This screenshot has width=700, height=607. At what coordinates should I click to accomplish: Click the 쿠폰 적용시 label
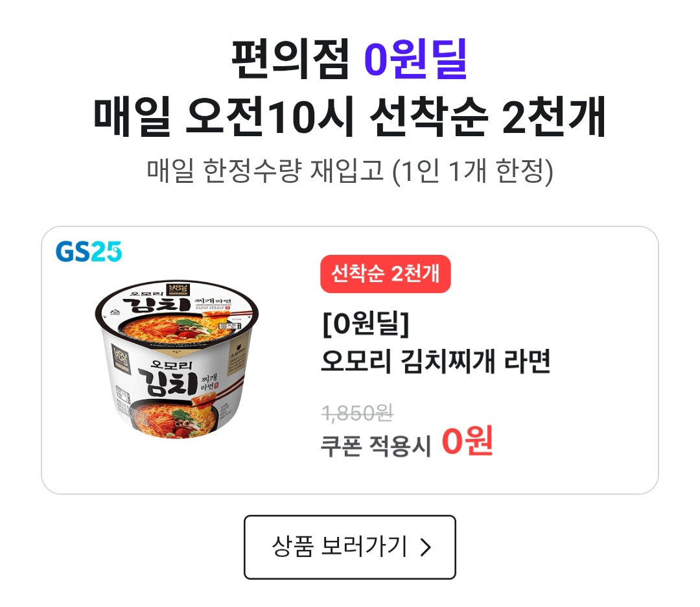click(x=376, y=446)
